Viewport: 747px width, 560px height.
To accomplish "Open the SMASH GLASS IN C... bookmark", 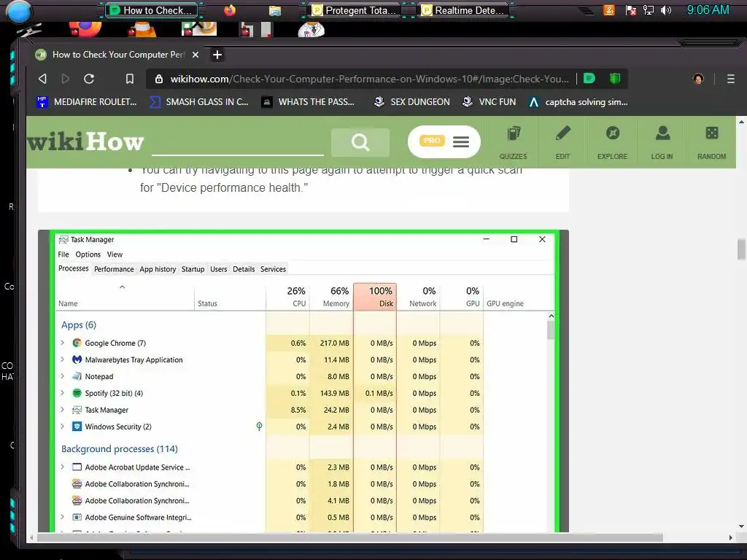I will (199, 102).
